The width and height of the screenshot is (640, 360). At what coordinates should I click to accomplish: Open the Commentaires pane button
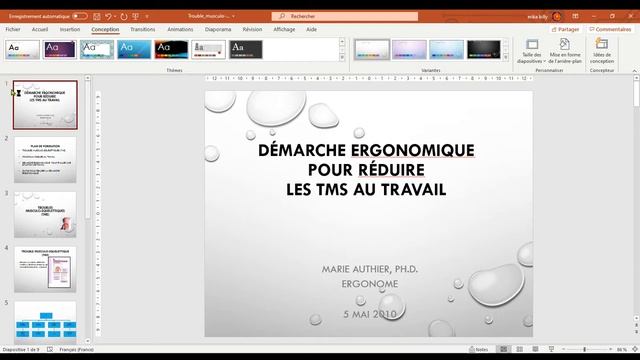point(610,29)
